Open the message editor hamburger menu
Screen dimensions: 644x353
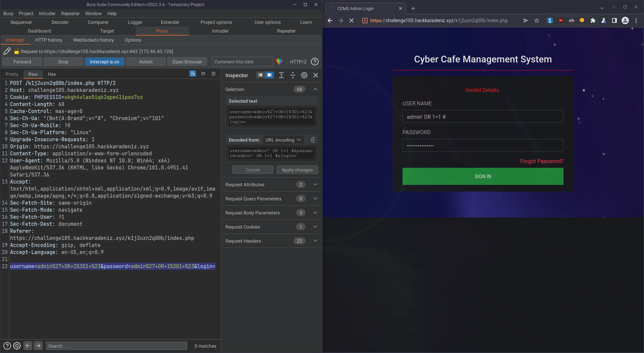tap(213, 74)
